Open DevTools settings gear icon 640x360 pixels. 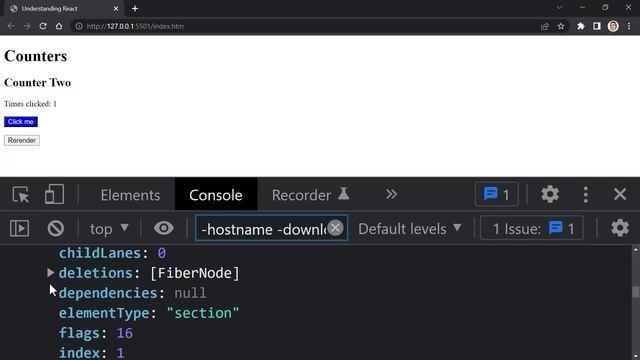click(550, 194)
